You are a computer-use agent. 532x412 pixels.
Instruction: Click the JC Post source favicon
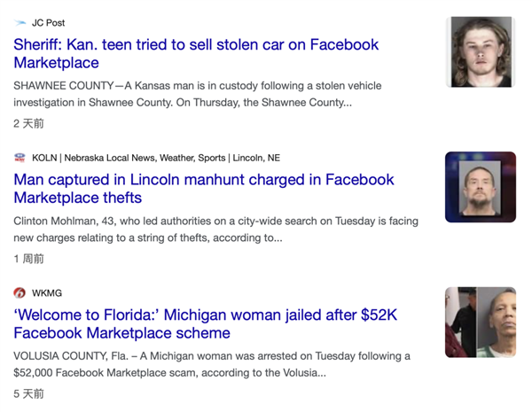click(20, 23)
